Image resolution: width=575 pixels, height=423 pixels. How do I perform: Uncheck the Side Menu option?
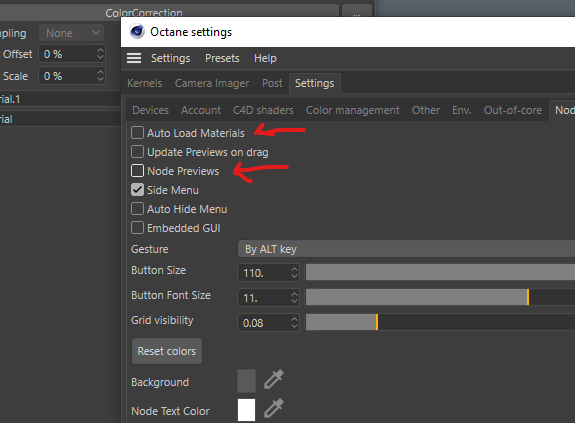coord(137,190)
